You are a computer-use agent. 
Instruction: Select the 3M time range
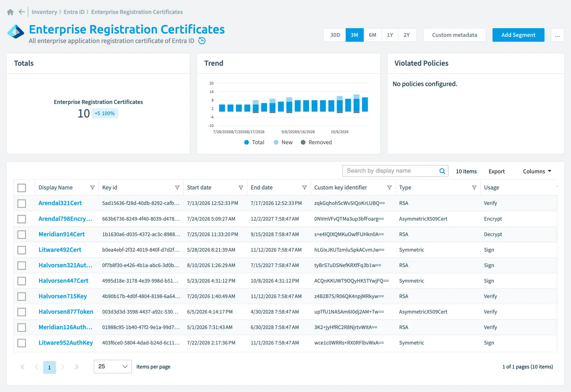(x=354, y=35)
